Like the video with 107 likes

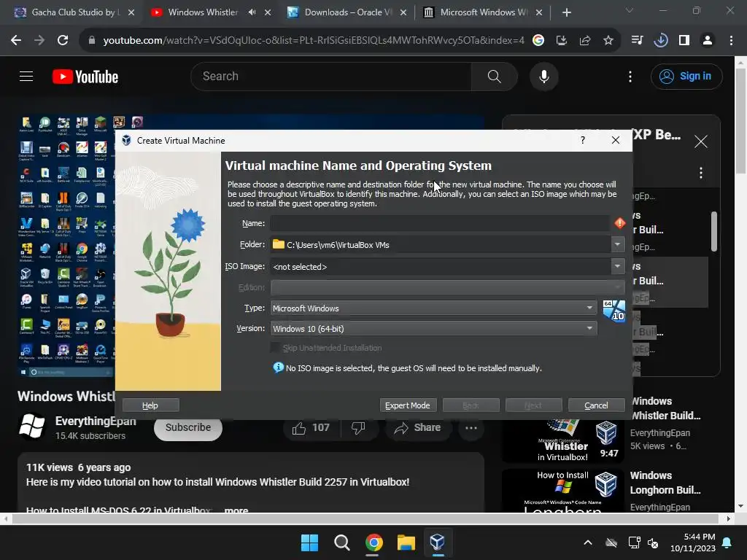pyautogui.click(x=311, y=427)
